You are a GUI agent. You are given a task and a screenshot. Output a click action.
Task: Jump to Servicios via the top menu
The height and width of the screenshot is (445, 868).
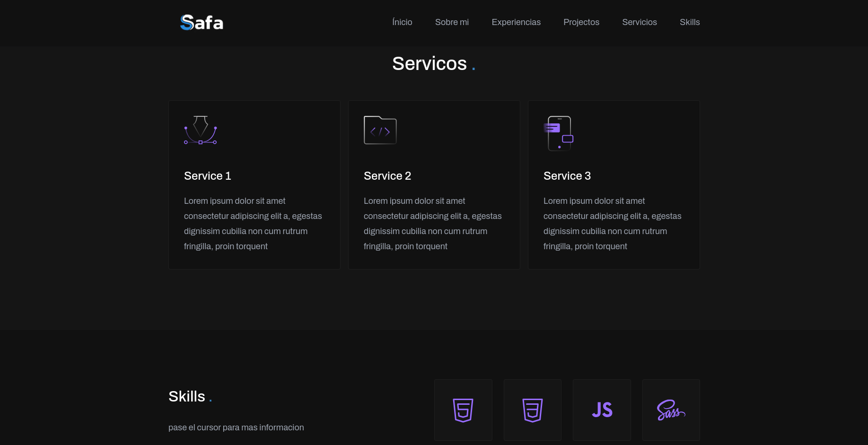click(x=640, y=22)
